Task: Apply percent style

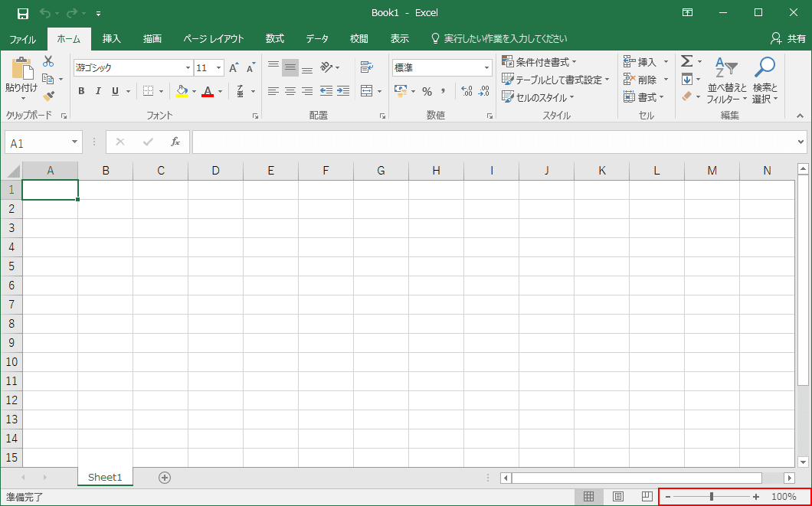Action: pyautogui.click(x=427, y=92)
